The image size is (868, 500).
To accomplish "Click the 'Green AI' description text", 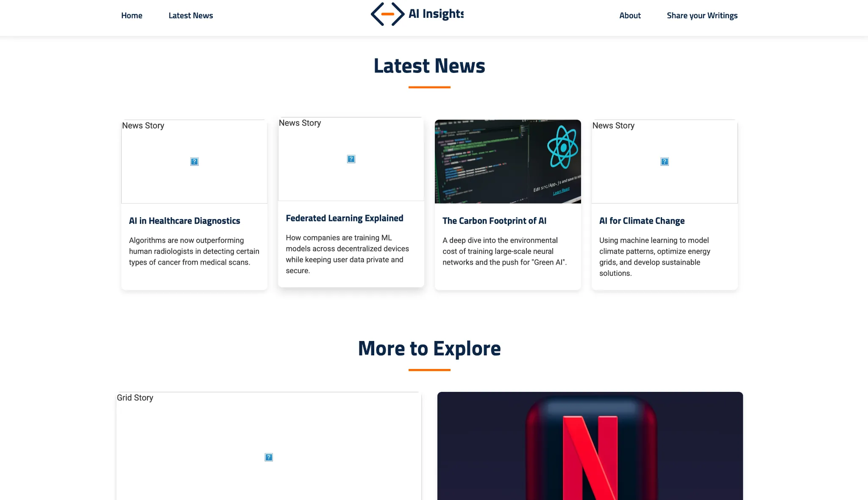I will tap(505, 251).
